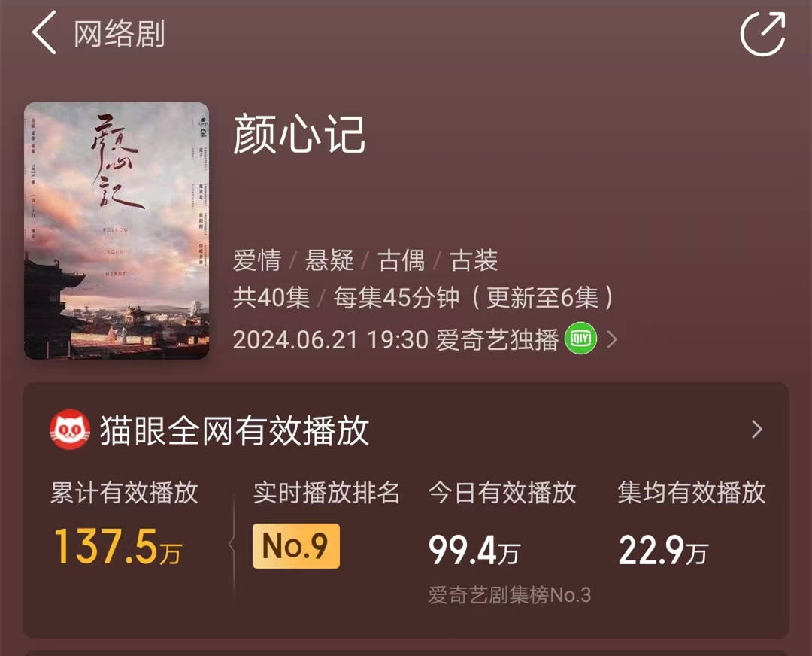Select the 古装 genre tag
The height and width of the screenshot is (656, 812).
click(x=474, y=261)
